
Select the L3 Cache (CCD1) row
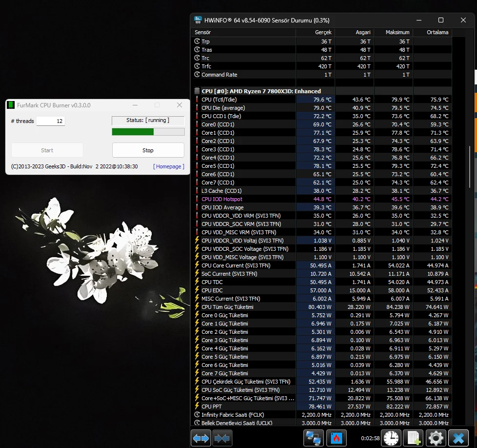[x=322, y=191]
